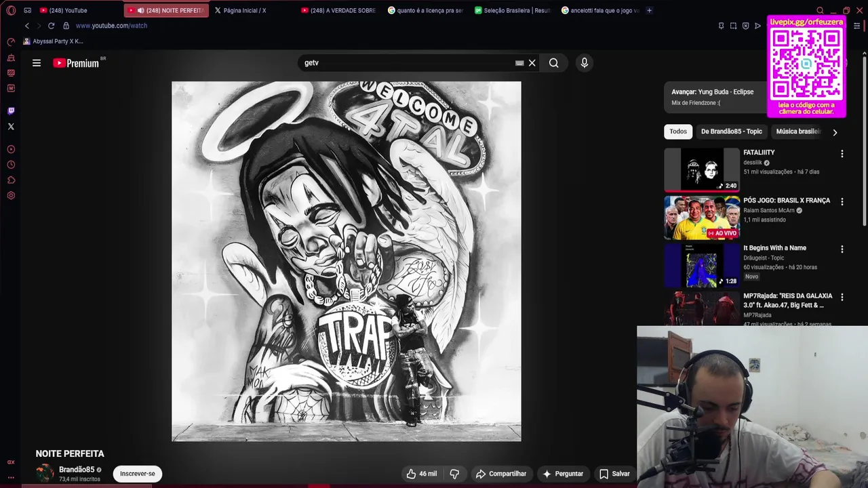Viewport: 868px width, 488px height.
Task: Open a new tab with the plus button
Action: (x=649, y=10)
